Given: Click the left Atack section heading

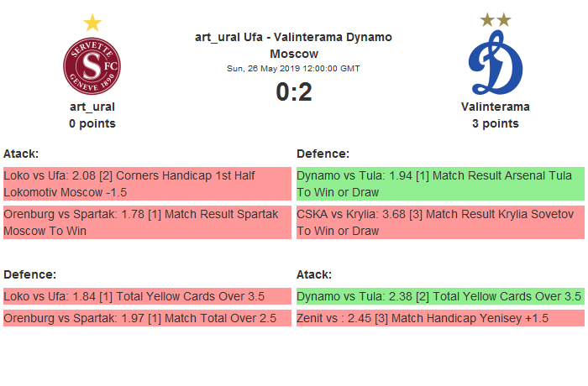Looking at the screenshot, I should 21,154.
